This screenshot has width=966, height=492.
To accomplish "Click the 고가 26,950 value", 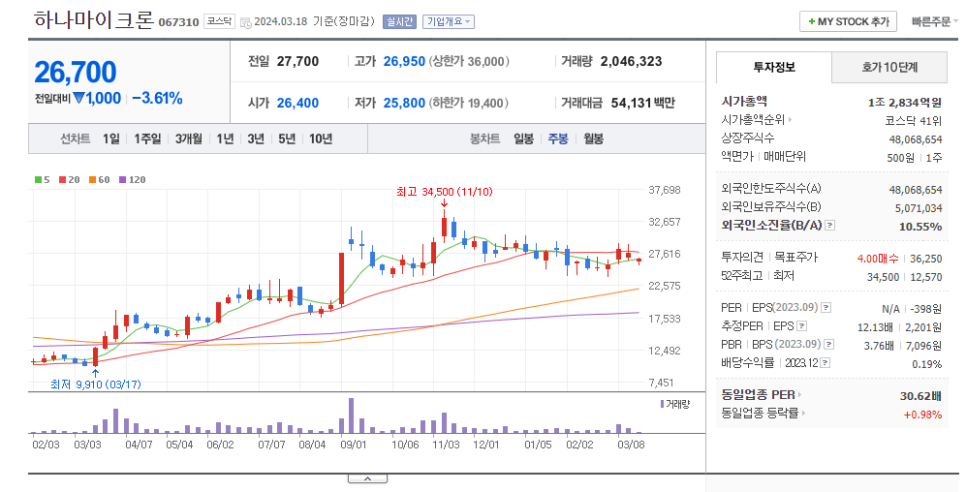I will coord(404,62).
